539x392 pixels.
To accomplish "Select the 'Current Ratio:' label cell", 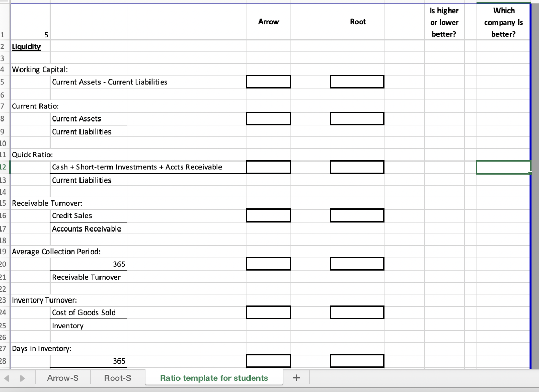I will click(35, 106).
